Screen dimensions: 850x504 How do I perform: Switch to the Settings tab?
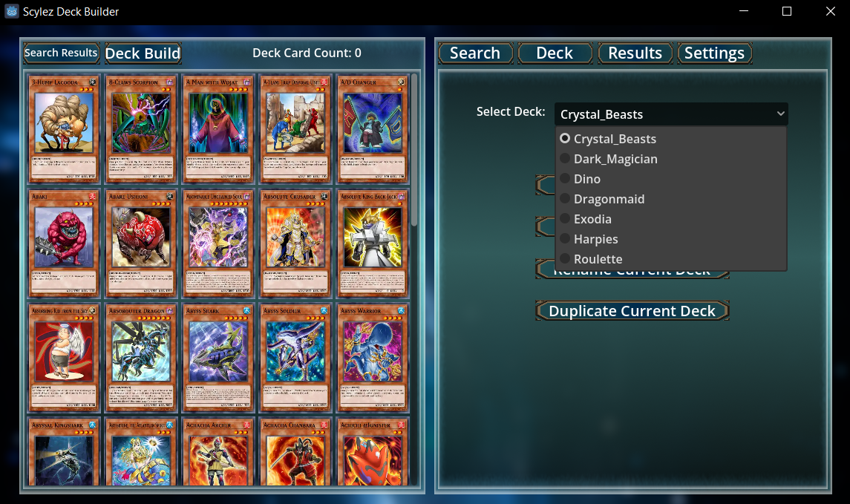coord(714,53)
